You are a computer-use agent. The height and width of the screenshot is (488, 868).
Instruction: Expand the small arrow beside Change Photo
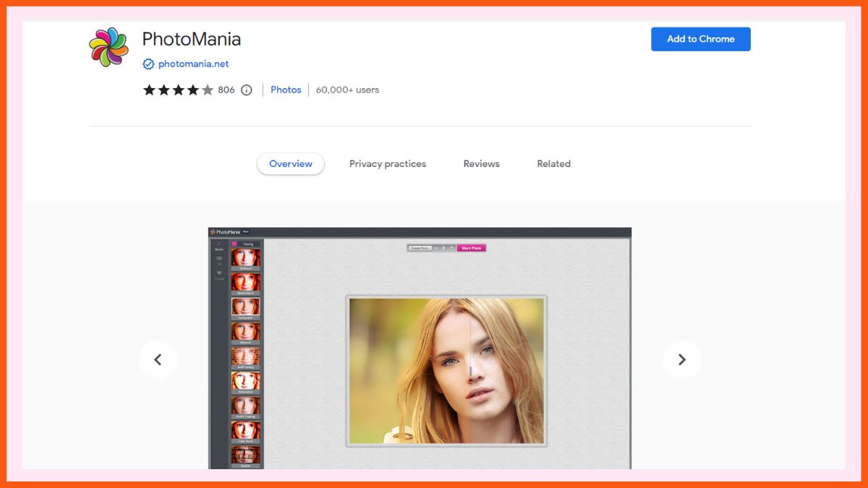(451, 249)
